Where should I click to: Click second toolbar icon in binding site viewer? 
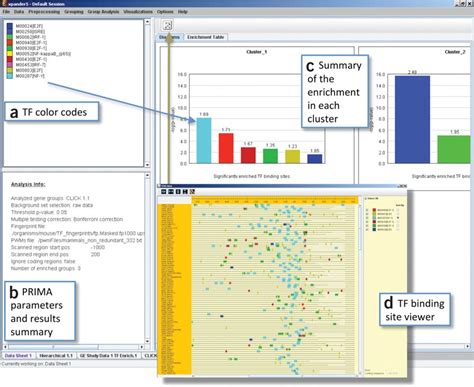click(x=171, y=192)
